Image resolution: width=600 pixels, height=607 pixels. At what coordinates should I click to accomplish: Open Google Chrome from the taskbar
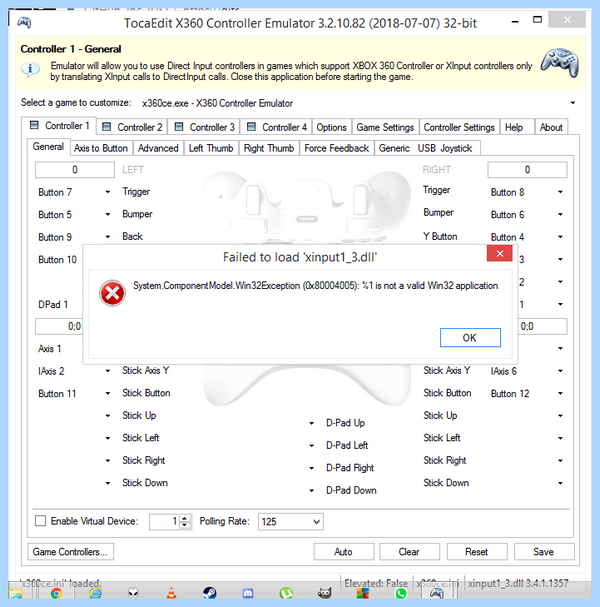pyautogui.click(x=57, y=593)
